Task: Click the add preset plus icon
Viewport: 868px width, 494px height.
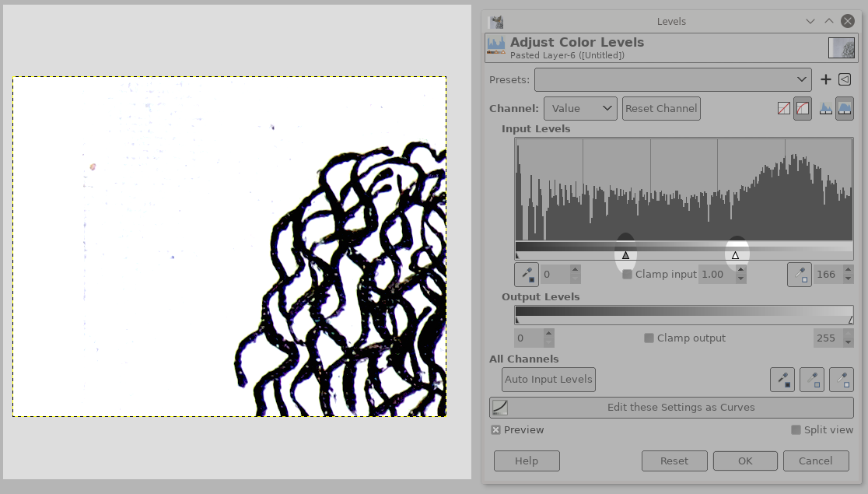Action: click(x=825, y=80)
